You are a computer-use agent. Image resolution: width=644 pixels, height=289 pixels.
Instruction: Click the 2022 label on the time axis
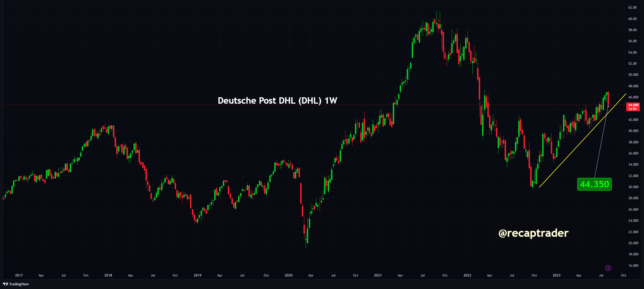[x=467, y=275]
